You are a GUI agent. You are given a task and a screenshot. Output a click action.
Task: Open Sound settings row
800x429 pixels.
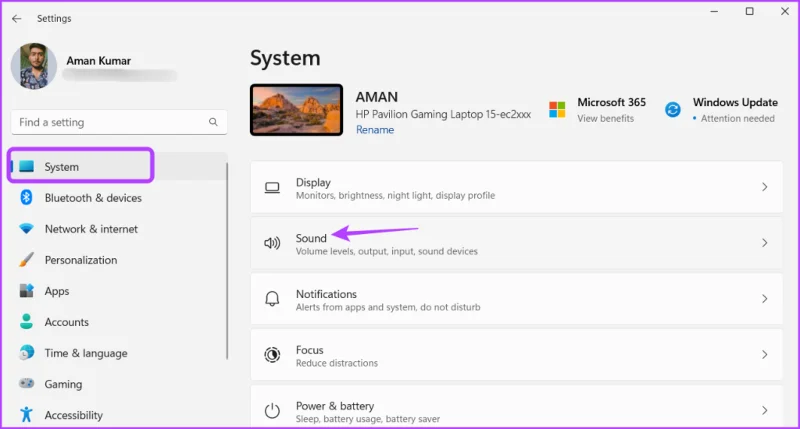(x=516, y=243)
